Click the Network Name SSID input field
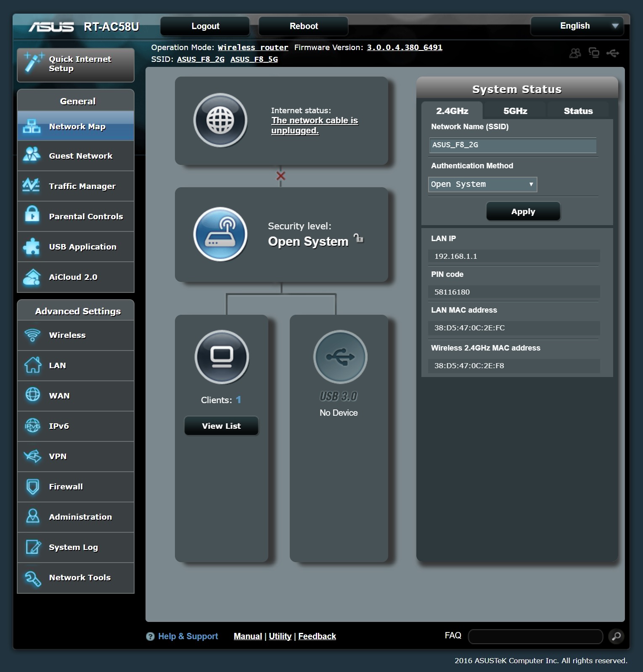The height and width of the screenshot is (672, 643). [513, 145]
